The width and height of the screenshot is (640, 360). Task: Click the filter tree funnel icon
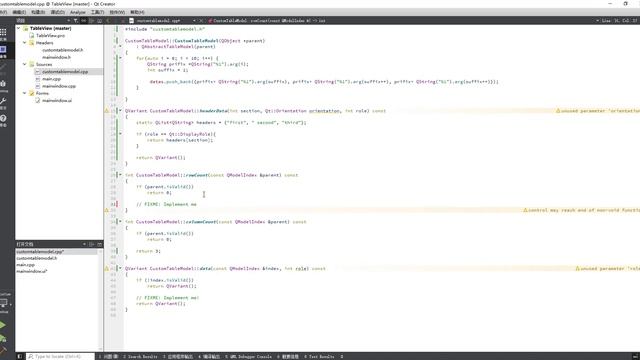click(x=76, y=20)
